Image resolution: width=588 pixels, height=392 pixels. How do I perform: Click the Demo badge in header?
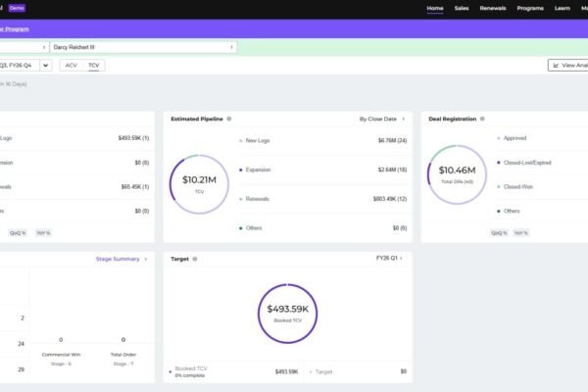pos(18,8)
